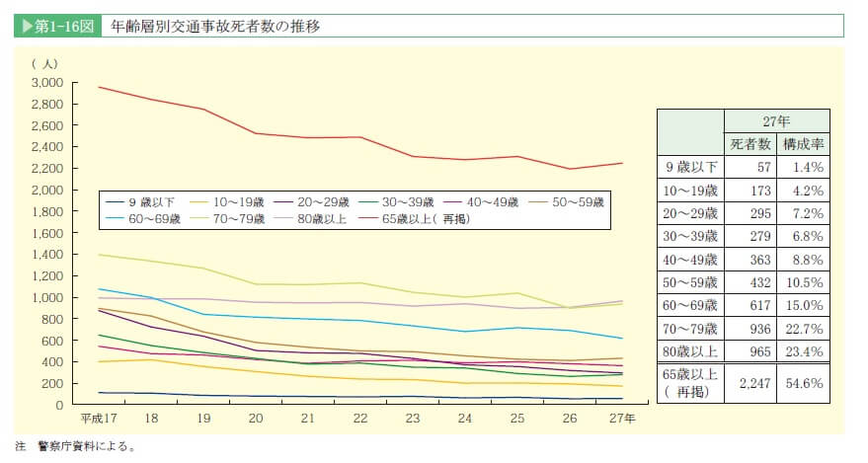Click the 10〜19歳 legend entry

(227, 202)
